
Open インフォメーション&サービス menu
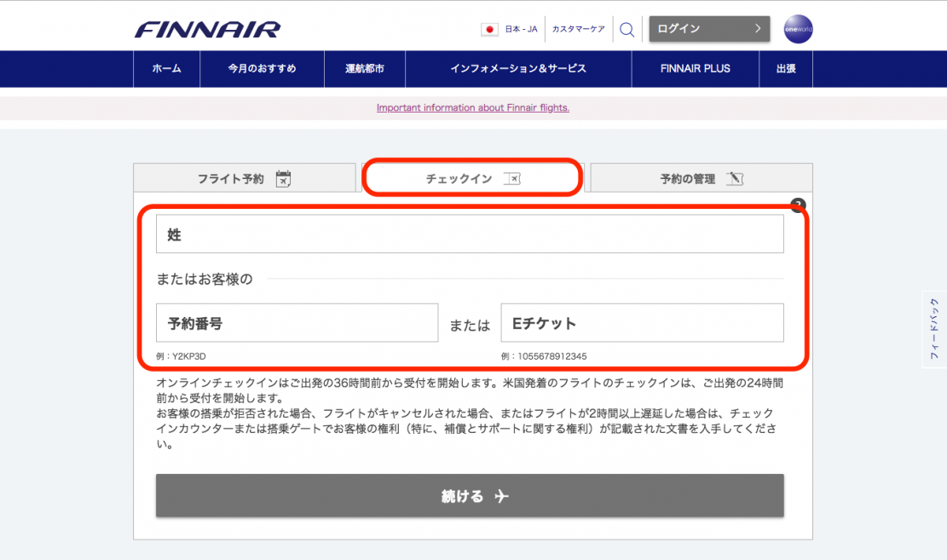point(518,69)
